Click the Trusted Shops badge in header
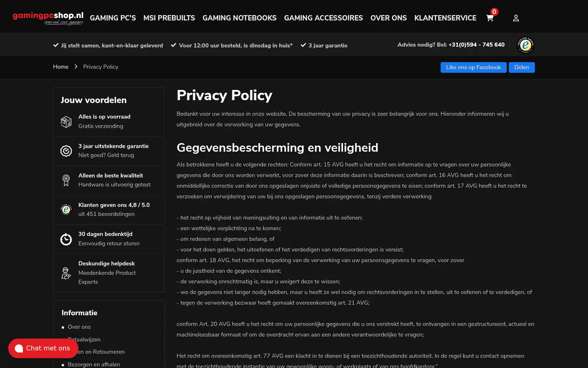The width and height of the screenshot is (588, 368). tap(526, 45)
